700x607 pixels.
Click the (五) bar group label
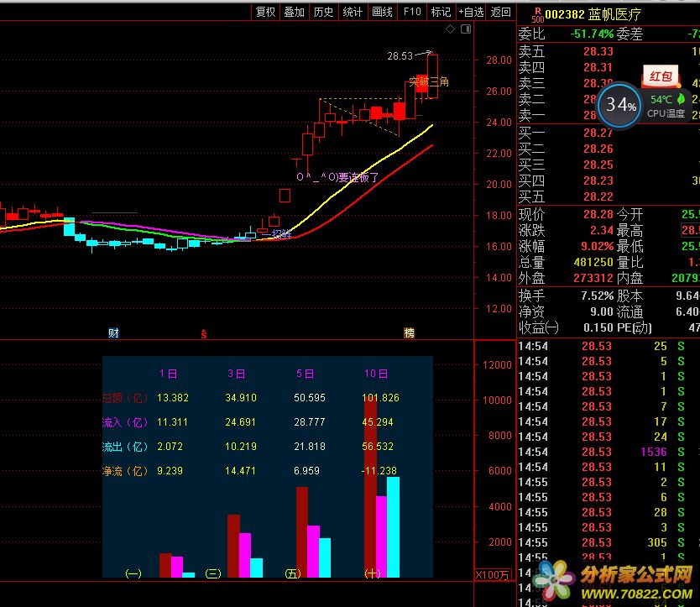pos(292,573)
